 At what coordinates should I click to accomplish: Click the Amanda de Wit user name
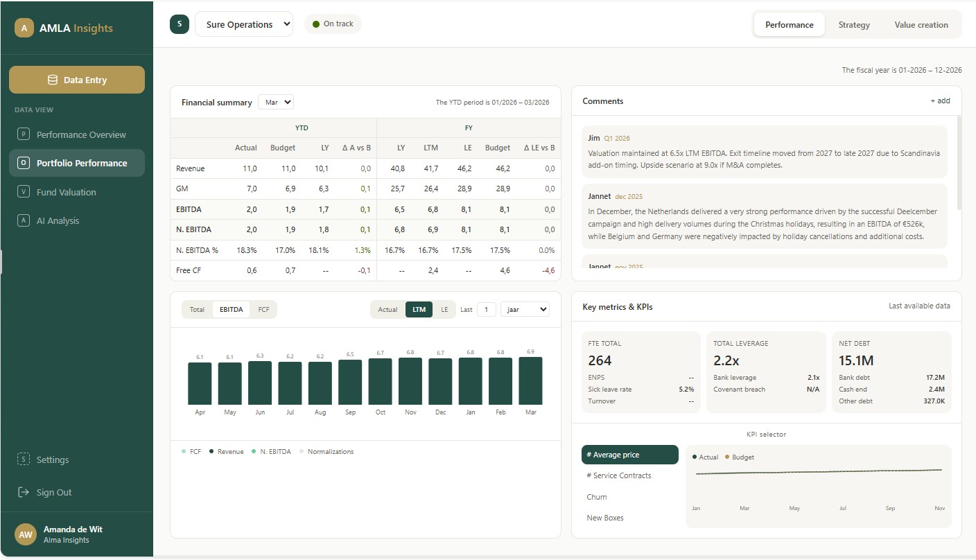click(73, 530)
